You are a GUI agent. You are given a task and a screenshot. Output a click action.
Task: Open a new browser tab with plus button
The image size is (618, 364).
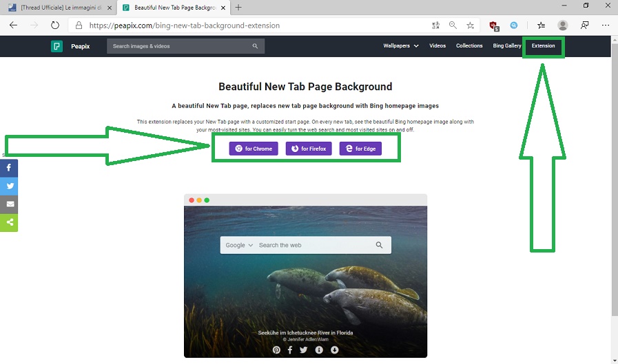238,8
